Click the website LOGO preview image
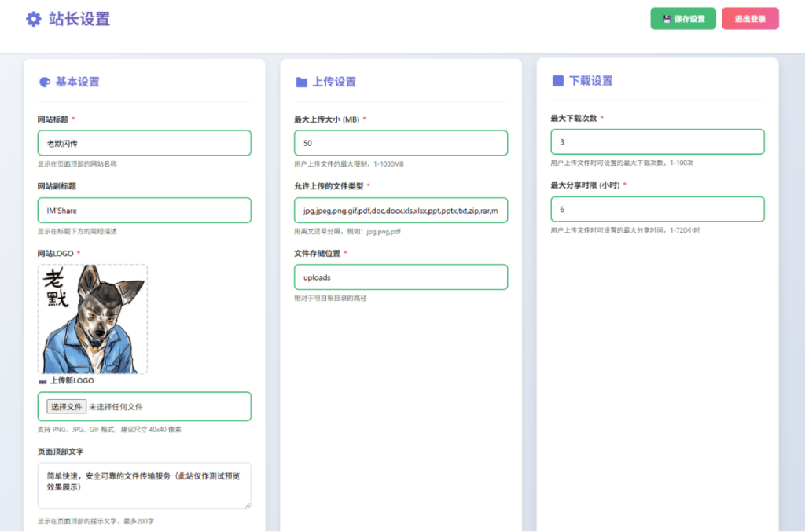 click(x=92, y=319)
